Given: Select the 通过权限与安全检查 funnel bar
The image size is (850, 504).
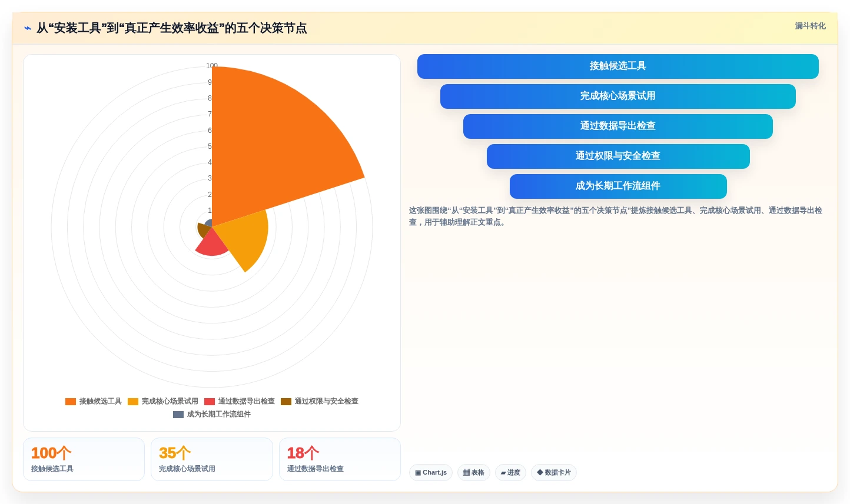Looking at the screenshot, I should pyautogui.click(x=618, y=156).
